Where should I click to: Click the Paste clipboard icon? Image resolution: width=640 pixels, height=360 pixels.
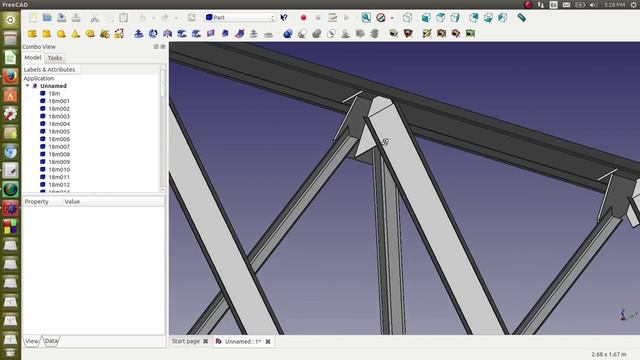pos(123,18)
